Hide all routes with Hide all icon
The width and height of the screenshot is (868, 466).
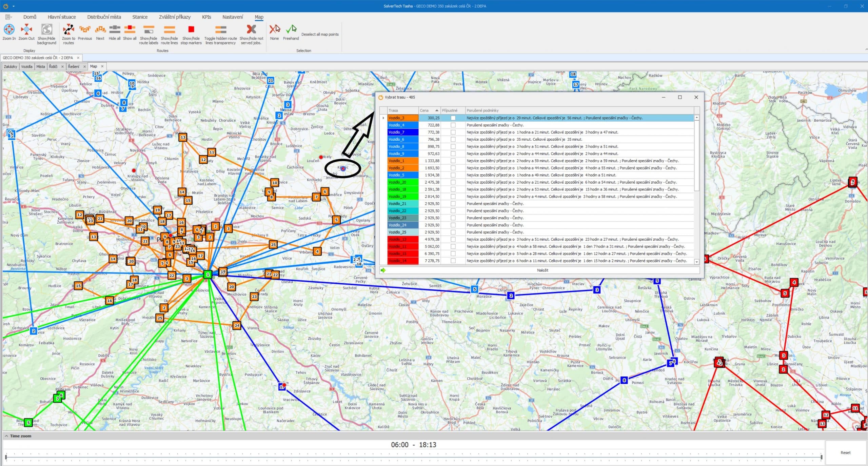[115, 29]
